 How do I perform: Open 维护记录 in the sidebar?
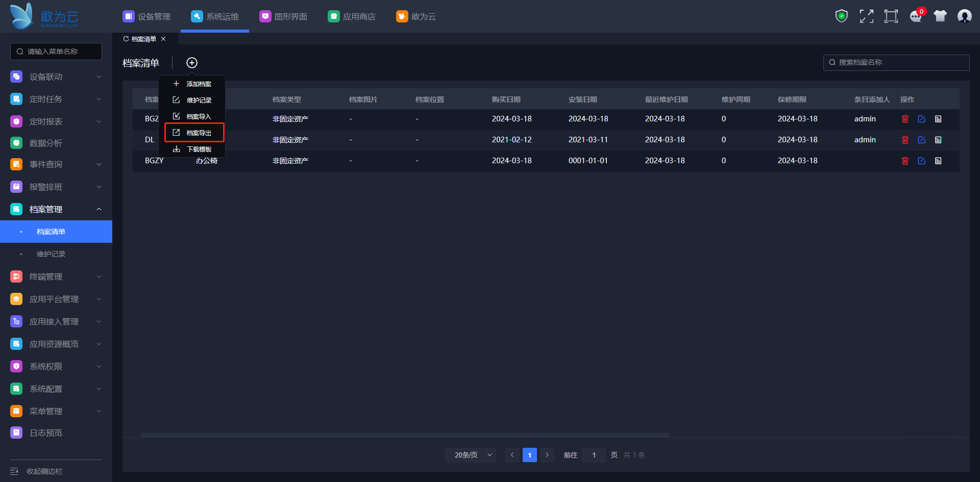click(51, 254)
